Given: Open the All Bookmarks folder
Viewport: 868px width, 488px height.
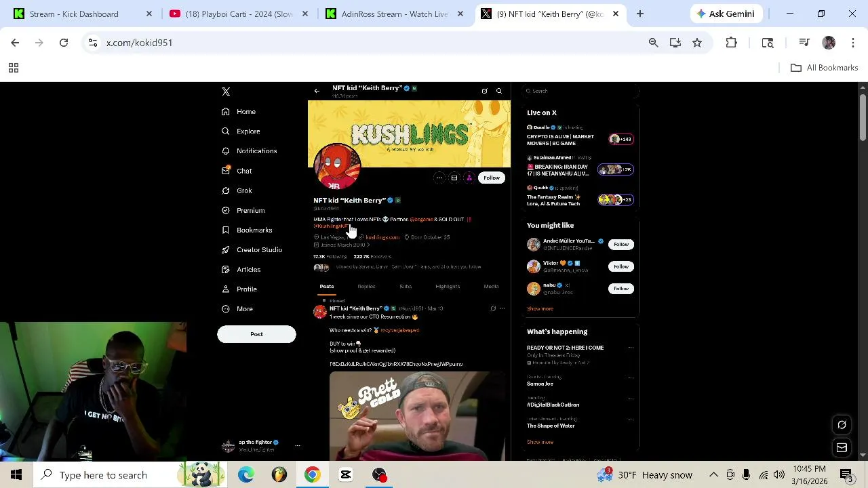Looking at the screenshot, I should (x=825, y=68).
